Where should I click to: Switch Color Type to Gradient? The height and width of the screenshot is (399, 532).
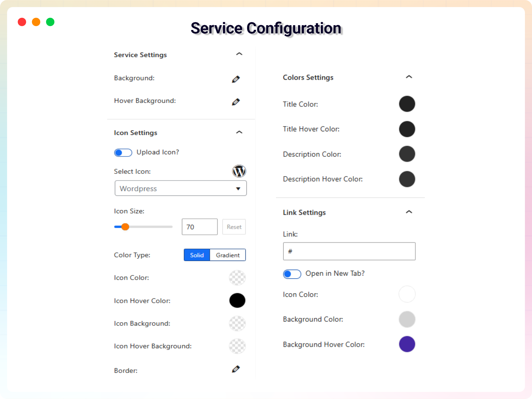point(228,255)
